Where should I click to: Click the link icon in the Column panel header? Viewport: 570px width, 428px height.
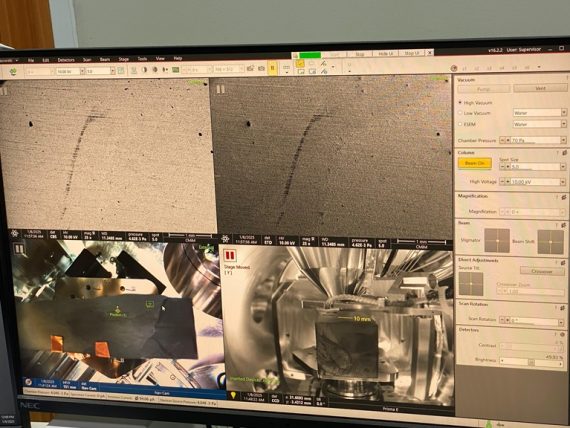click(x=564, y=153)
